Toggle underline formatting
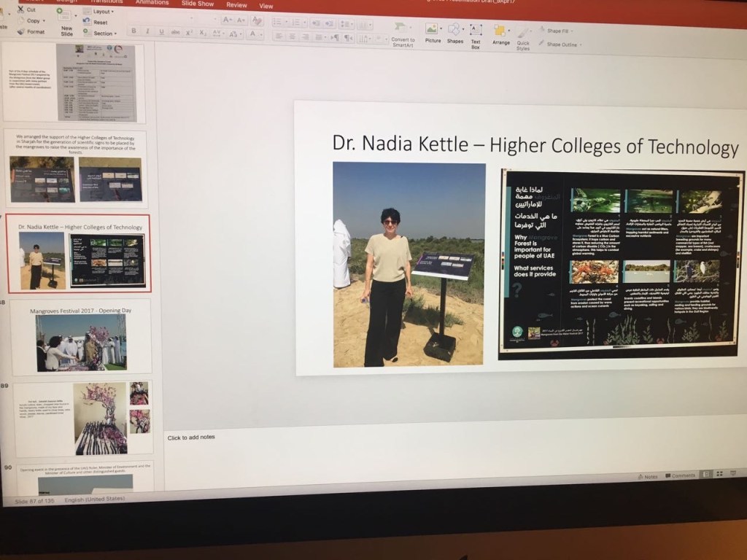The width and height of the screenshot is (747, 560). click(160, 31)
